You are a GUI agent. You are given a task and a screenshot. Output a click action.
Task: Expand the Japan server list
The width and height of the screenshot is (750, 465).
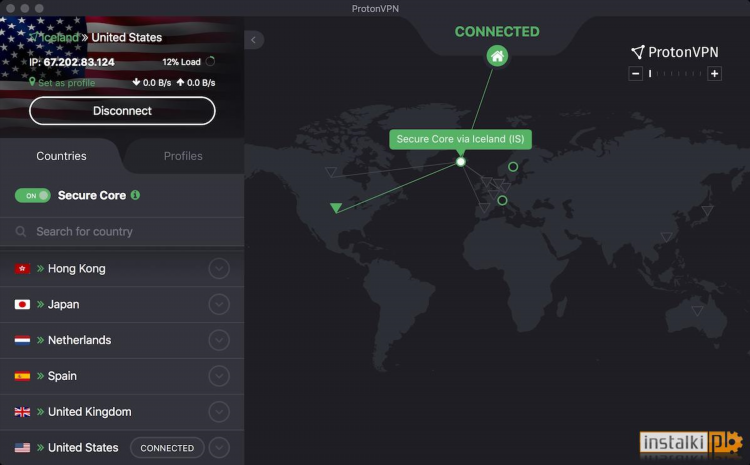click(x=219, y=304)
